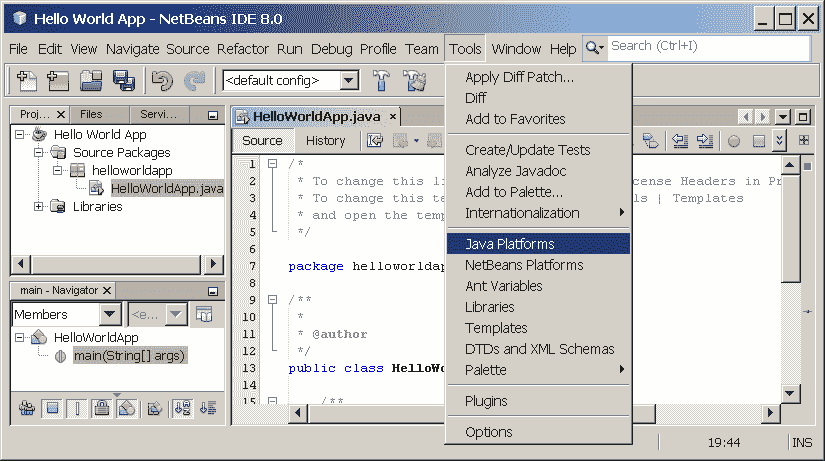Click the Clean and Build Project icon

tap(415, 81)
